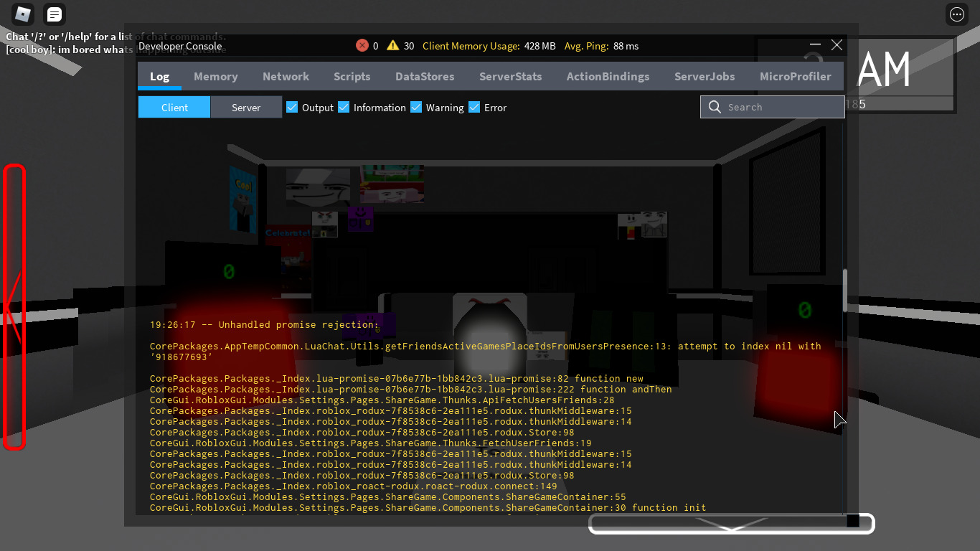The width and height of the screenshot is (980, 551).
Task: Disable the Warning filter checkbox
Action: (x=416, y=107)
